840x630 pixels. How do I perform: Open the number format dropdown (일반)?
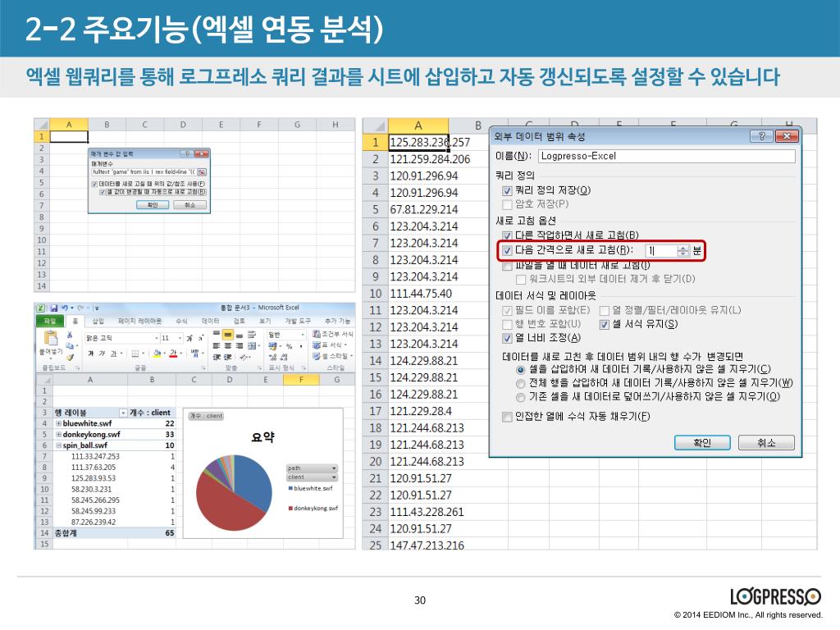(303, 335)
